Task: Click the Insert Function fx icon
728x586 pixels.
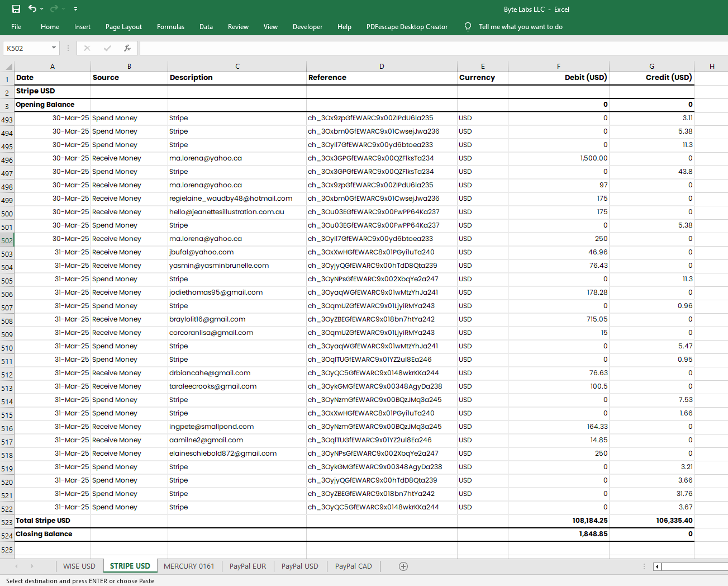Action: (x=127, y=48)
